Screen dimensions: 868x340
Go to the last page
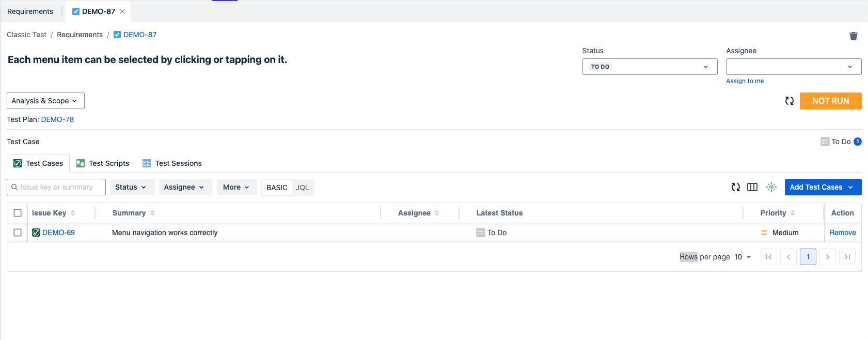pos(847,257)
